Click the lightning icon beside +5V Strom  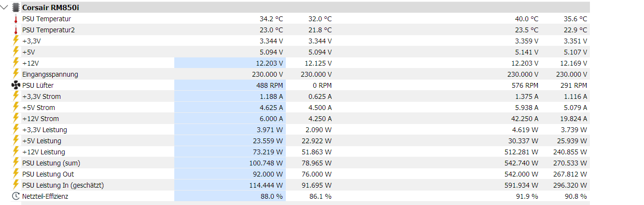(15, 108)
